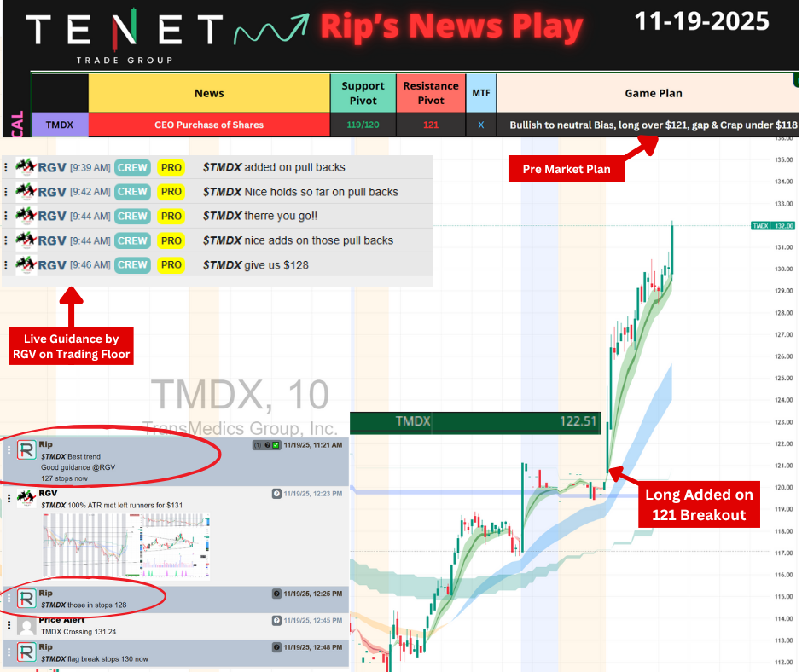Click the question icon on 12:23 PM post
The width and height of the screenshot is (802, 672).
[276, 494]
